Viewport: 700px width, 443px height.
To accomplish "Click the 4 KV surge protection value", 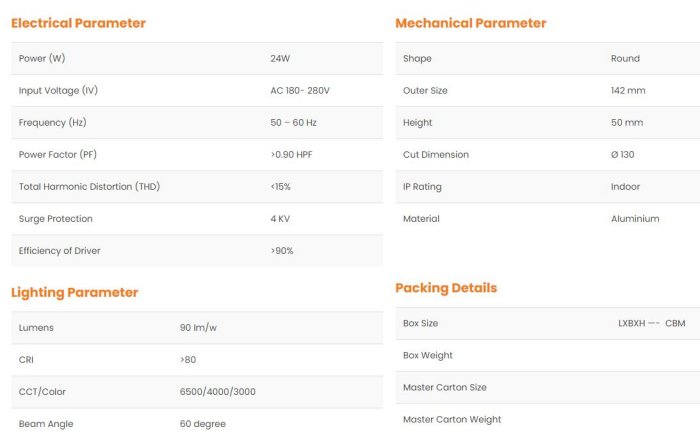I will click(281, 219).
